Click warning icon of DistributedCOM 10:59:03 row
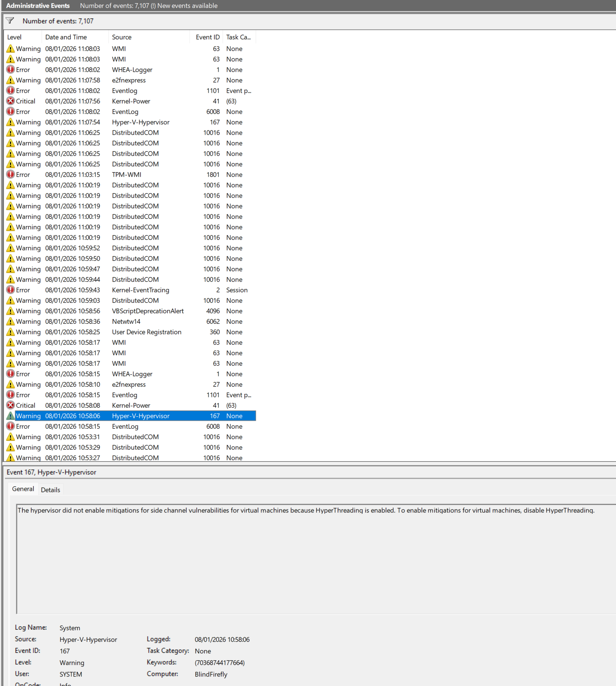The width and height of the screenshot is (616, 686). pos(11,300)
